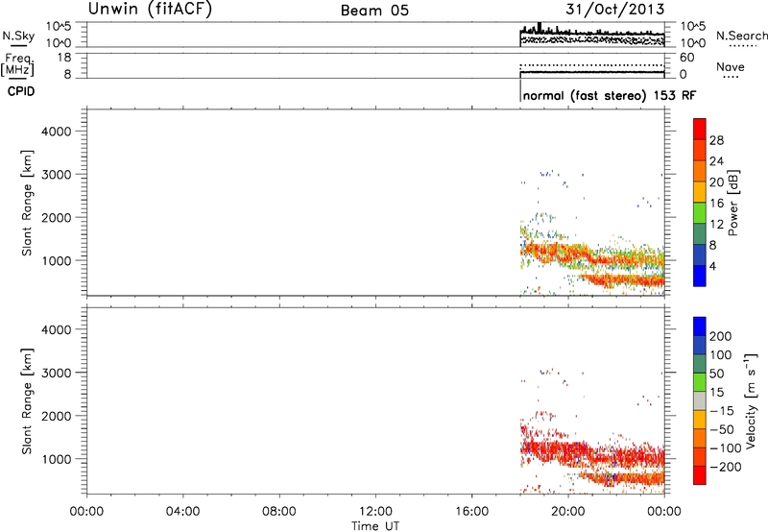Image resolution: width=768 pixels, height=532 pixels.
Task: Click the "28" label on the power scale
Action: click(716, 140)
